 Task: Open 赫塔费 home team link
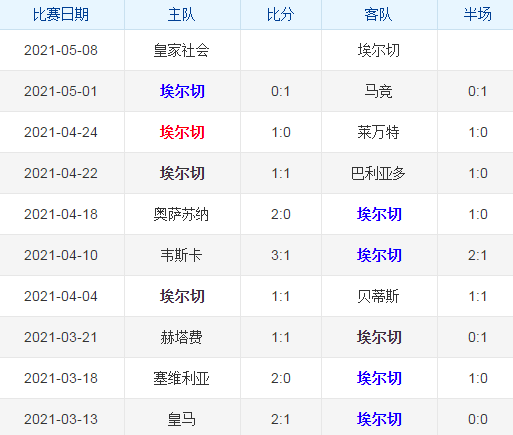181,337
